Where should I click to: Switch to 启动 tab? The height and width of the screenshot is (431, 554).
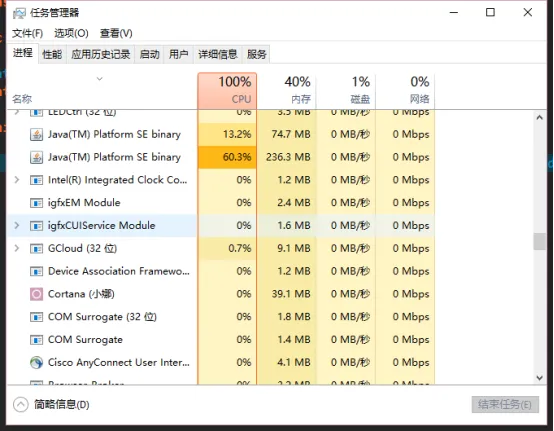[x=149, y=54]
